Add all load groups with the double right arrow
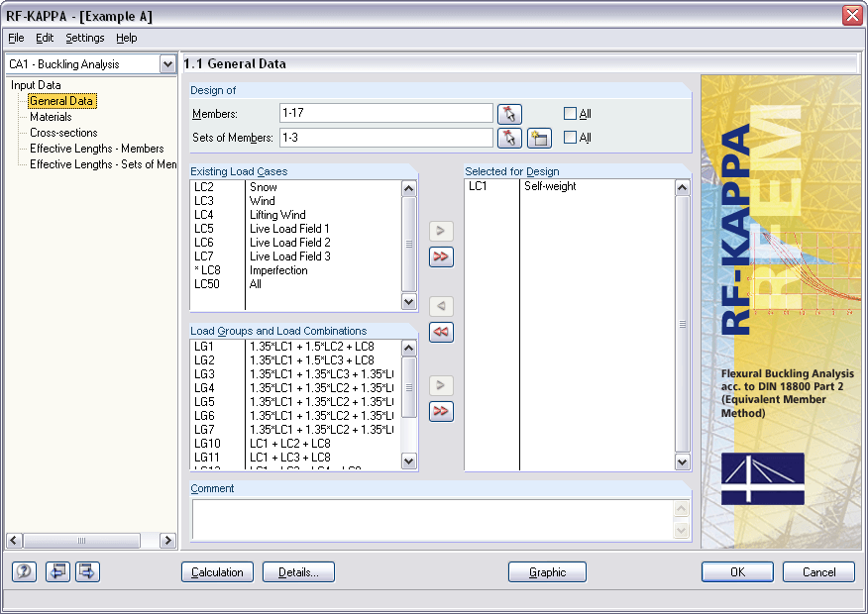Image resolution: width=868 pixels, height=614 pixels. [441, 411]
